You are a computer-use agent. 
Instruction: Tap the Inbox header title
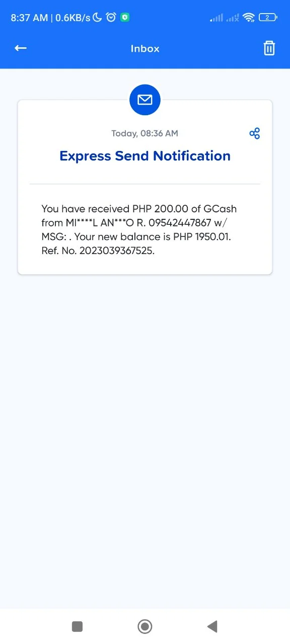pos(145,49)
